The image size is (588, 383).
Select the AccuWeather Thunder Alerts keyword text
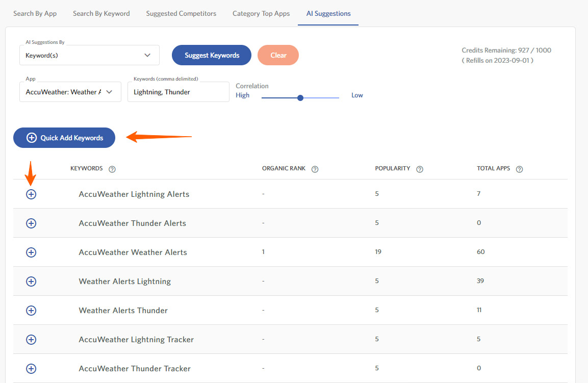[133, 223]
